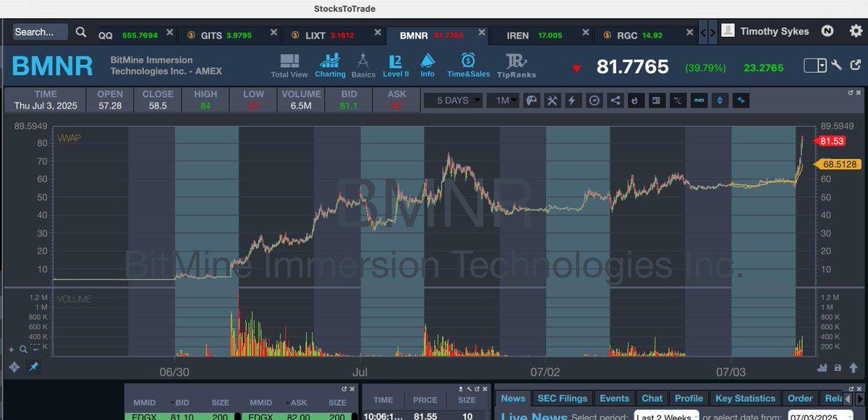The image size is (868, 420).
Task: Toggle percent scale button
Action: click(x=678, y=100)
